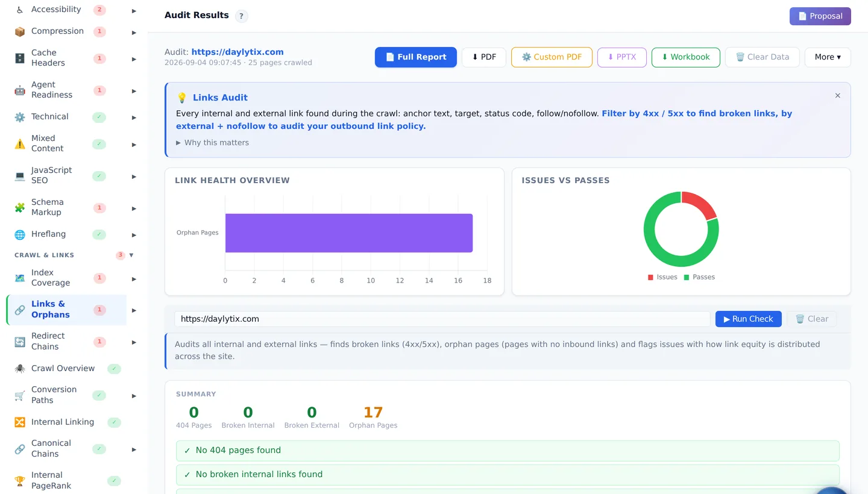This screenshot has height=494, width=868.
Task: Click the Cache Headers icon
Action: [20, 58]
